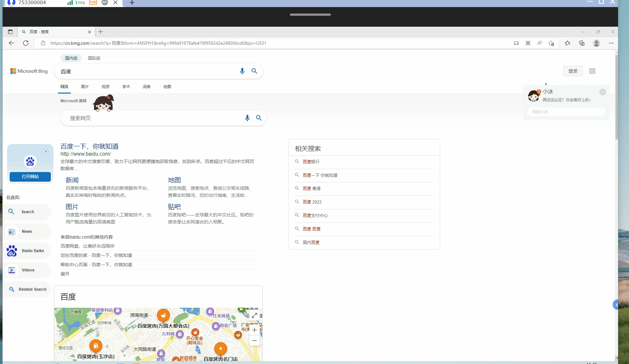The width and height of the screenshot is (629, 364).
Task: Switch to the 图片 tab
Action: 85,87
